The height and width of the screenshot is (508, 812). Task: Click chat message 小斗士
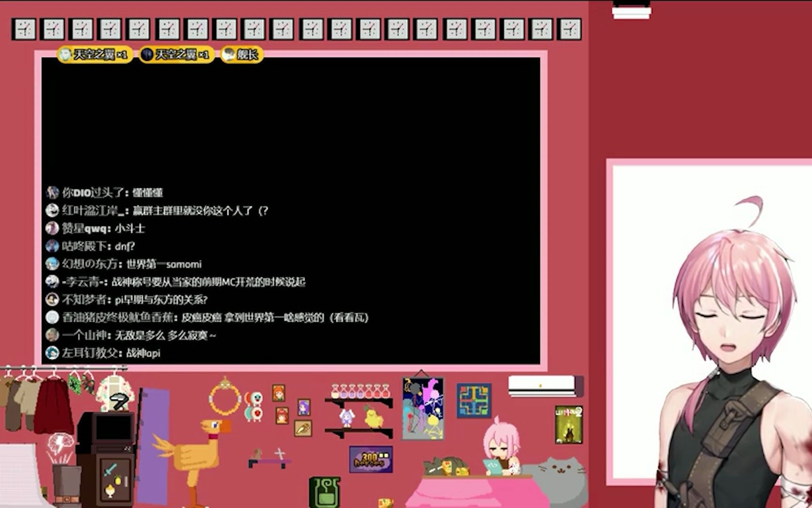click(130, 228)
